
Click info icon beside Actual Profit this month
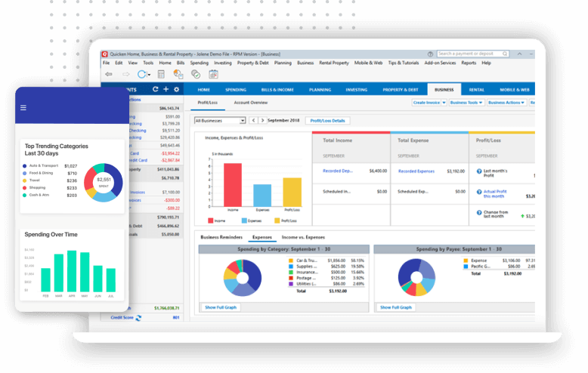(x=479, y=192)
